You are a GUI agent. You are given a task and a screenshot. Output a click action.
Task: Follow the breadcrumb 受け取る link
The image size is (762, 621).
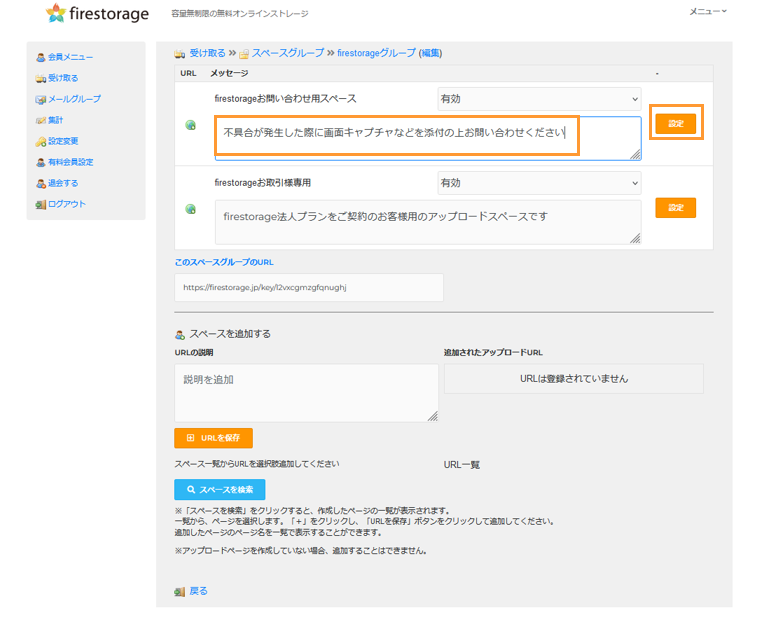tap(208, 53)
